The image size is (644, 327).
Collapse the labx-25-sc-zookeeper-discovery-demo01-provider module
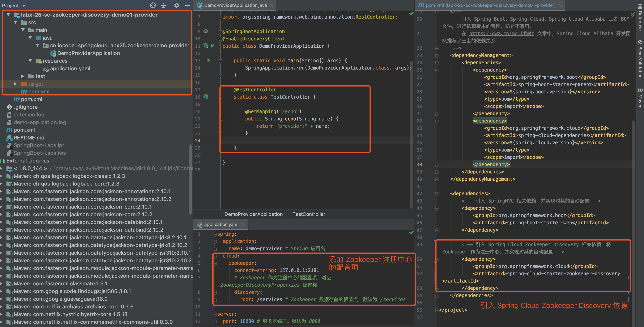click(8, 15)
